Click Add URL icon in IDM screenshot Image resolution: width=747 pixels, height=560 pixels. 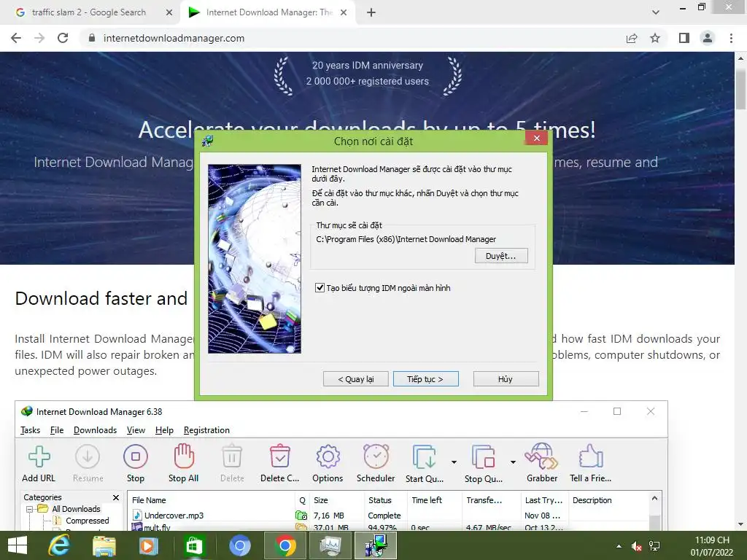(x=39, y=456)
